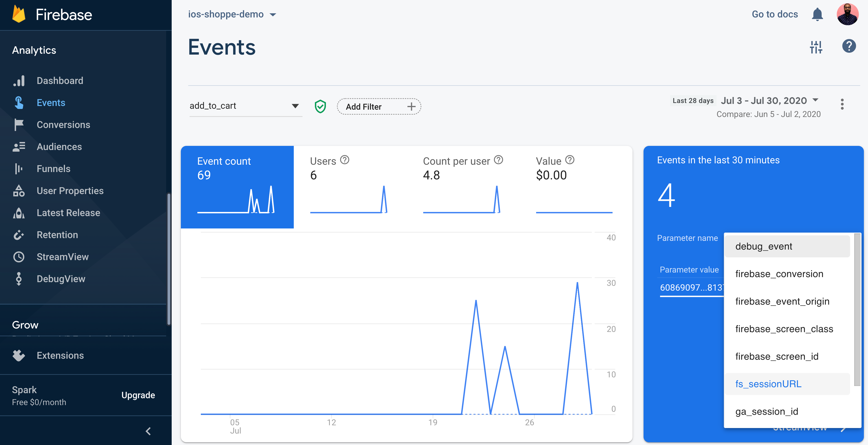
Task: Click the Spark Free $0/month plan label
Action: 39,396
